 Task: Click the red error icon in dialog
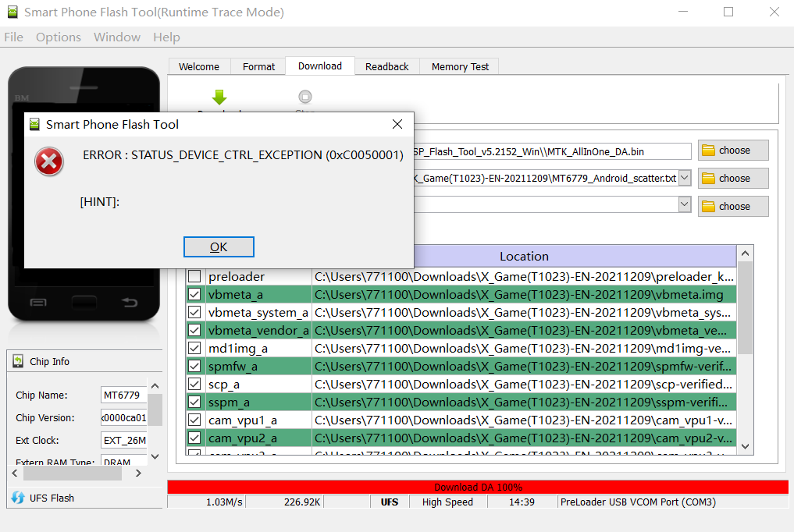pos(49,161)
